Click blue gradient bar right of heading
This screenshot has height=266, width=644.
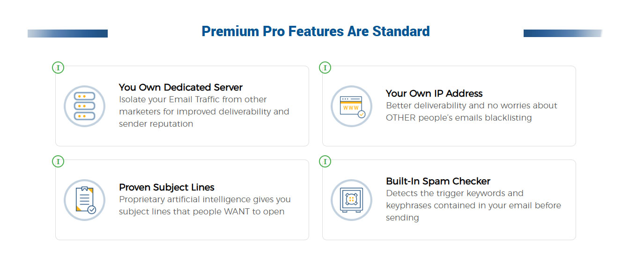click(x=563, y=33)
